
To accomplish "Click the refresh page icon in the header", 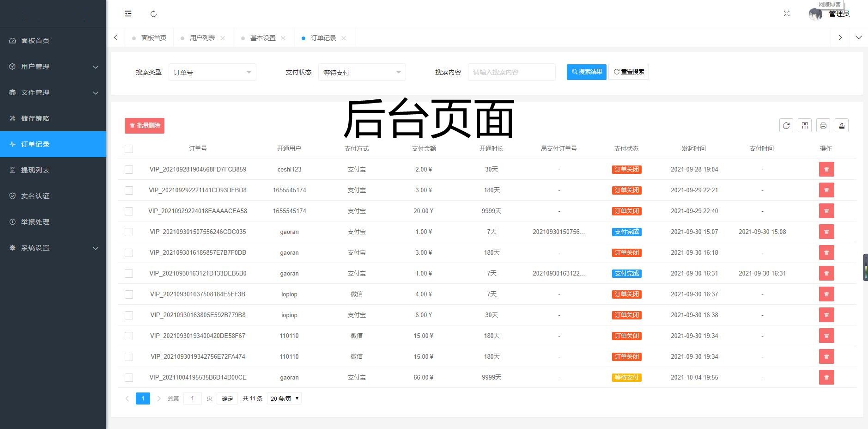I will 154,14.
